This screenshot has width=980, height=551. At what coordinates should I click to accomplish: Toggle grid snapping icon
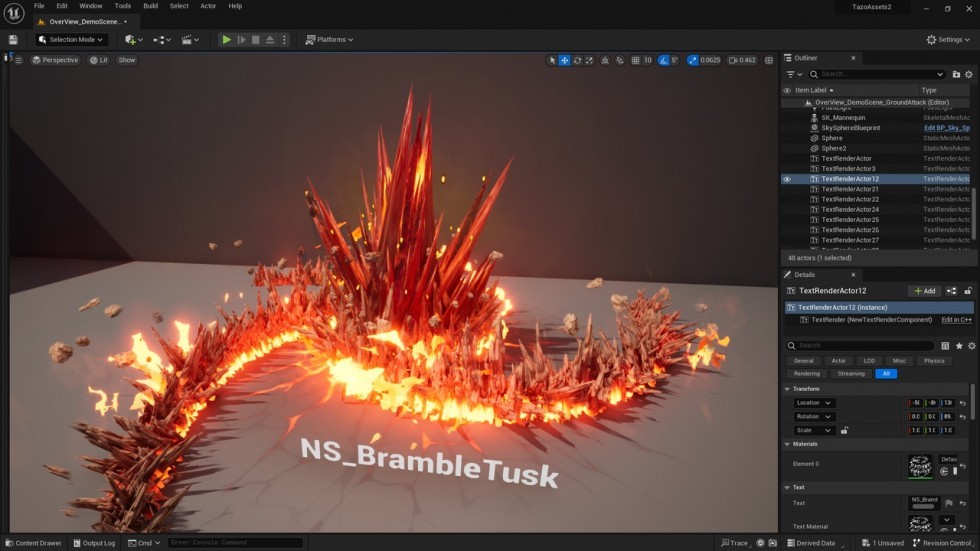pyautogui.click(x=636, y=60)
